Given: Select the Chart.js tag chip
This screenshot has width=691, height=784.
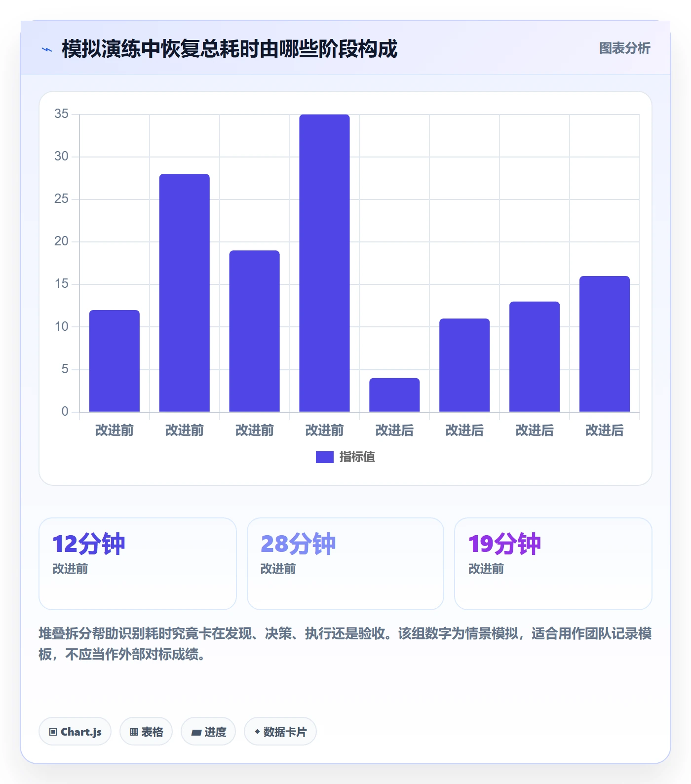Looking at the screenshot, I should pyautogui.click(x=75, y=731).
